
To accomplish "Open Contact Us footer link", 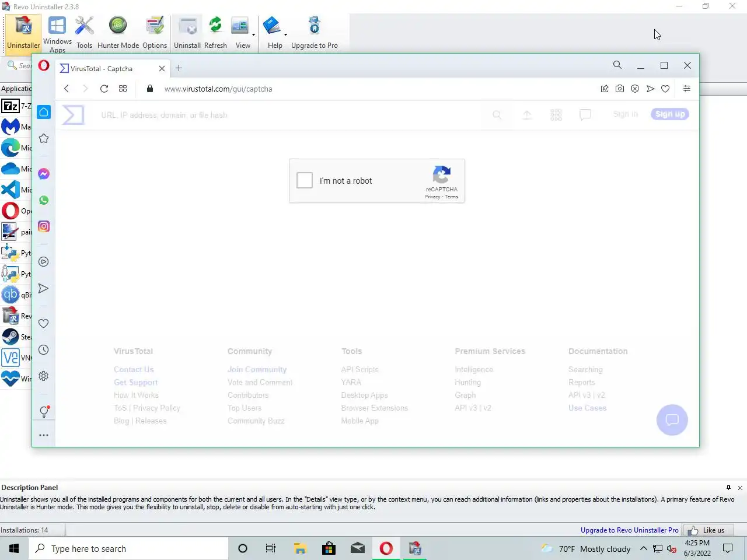I will pyautogui.click(x=134, y=369).
